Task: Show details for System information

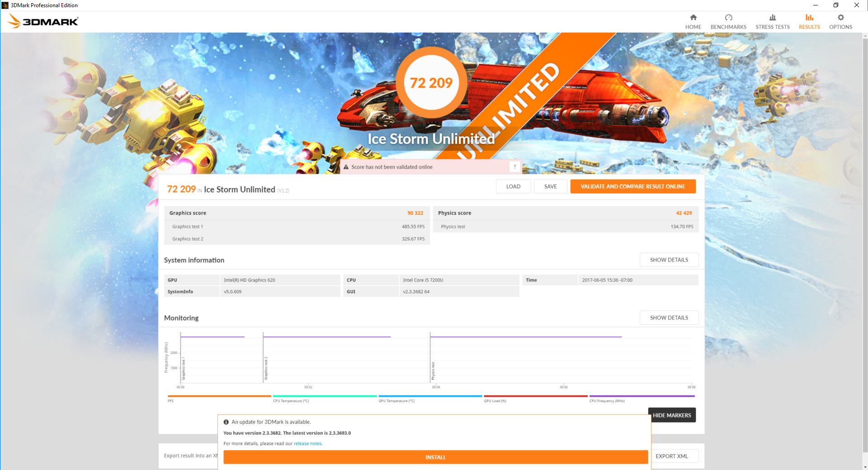Action: click(669, 260)
